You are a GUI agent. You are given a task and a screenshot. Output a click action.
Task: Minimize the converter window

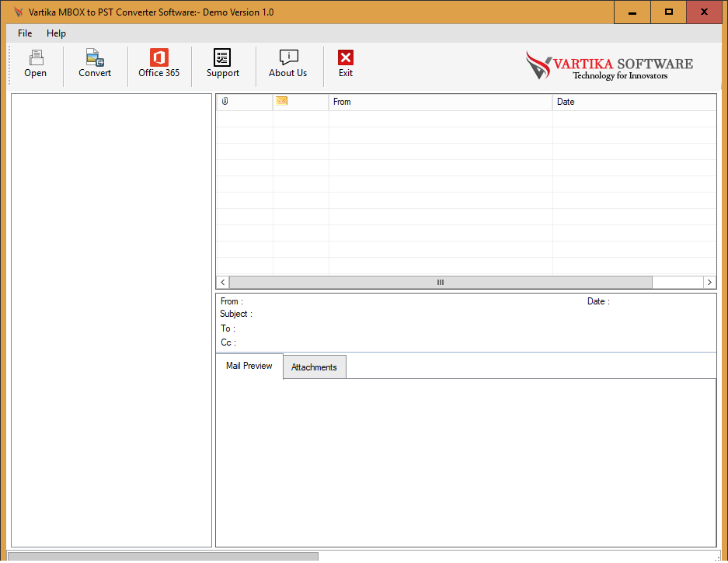(x=632, y=12)
